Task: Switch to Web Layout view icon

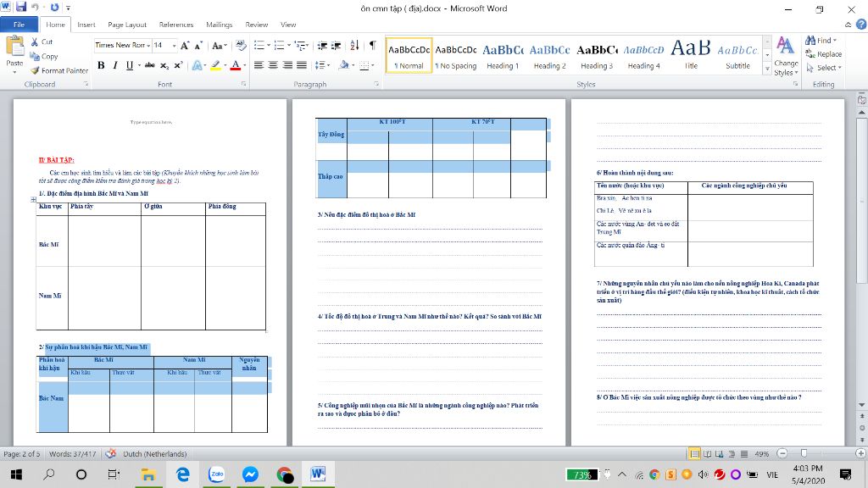Action: tap(719, 454)
